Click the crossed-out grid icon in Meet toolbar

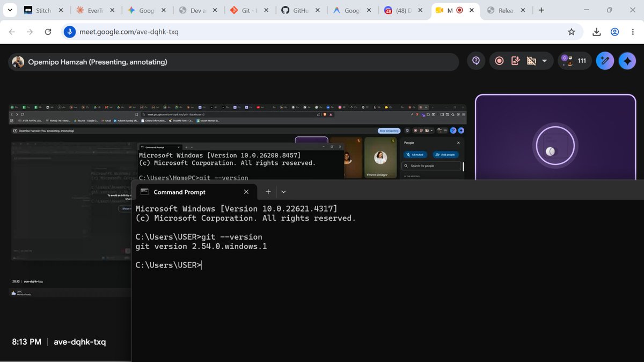tap(531, 61)
